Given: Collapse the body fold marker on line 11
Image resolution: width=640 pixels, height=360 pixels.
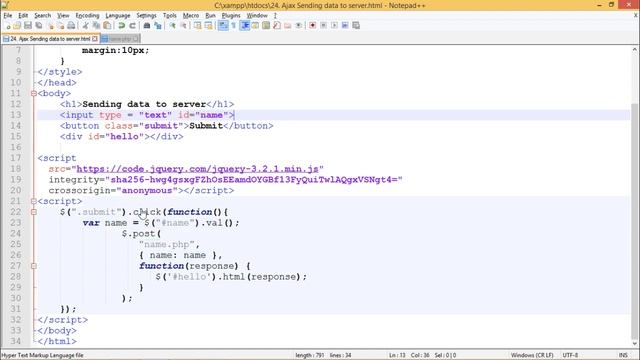Looking at the screenshot, I should [34, 93].
